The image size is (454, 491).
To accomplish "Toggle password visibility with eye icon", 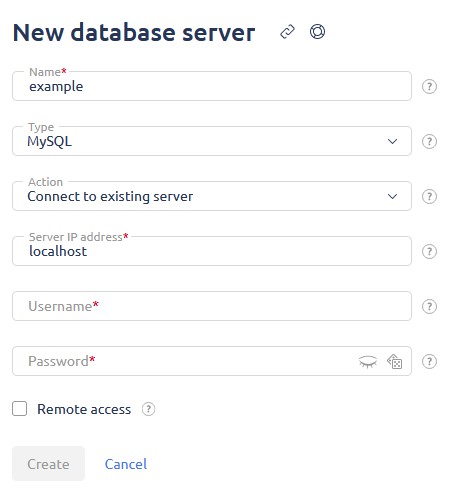I will click(x=368, y=362).
